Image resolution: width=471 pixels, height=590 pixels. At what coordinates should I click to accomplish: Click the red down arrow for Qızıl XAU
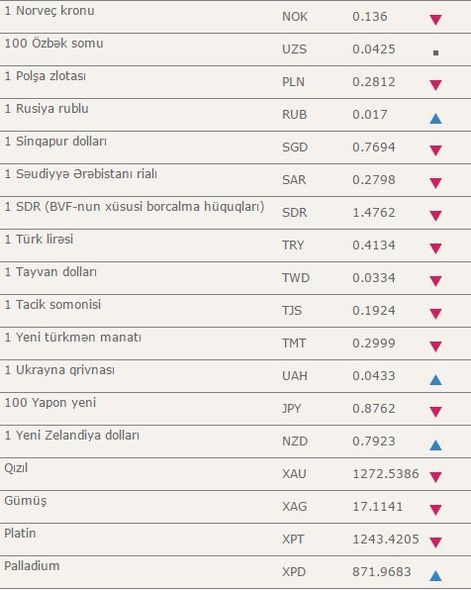tap(435, 477)
